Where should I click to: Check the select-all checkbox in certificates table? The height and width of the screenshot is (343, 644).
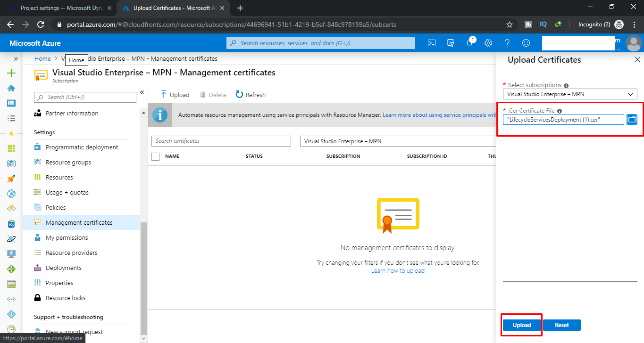point(156,156)
